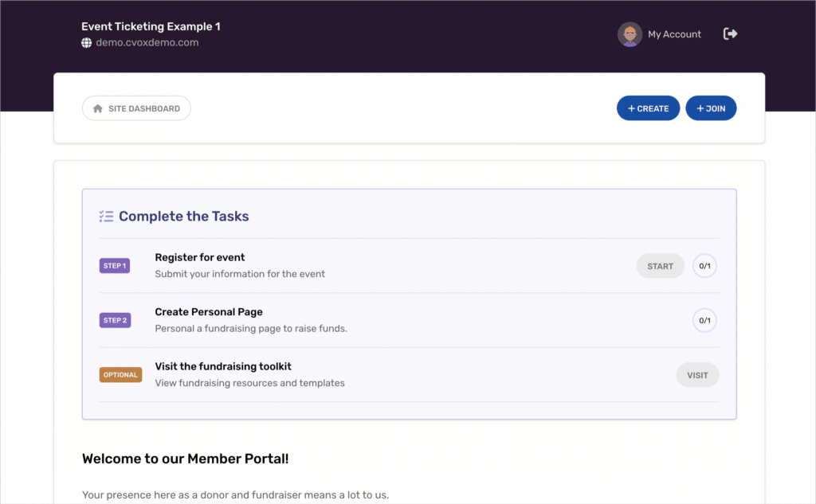
Task: Select the home icon in Site Dashboard button
Action: point(96,107)
